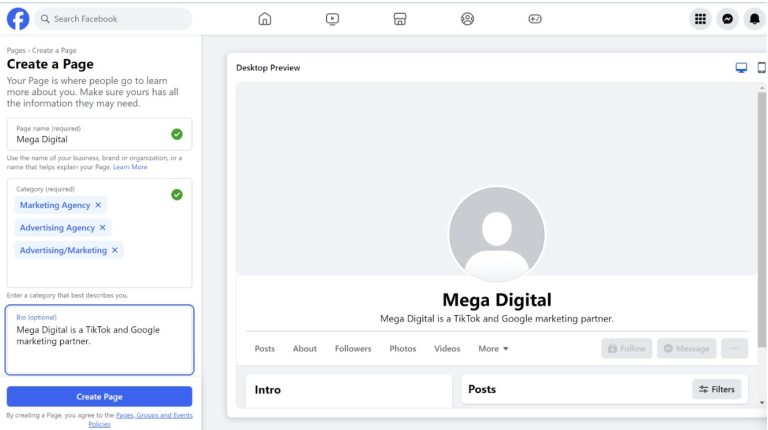Select the About tab in preview
768x430 pixels.
(305, 349)
